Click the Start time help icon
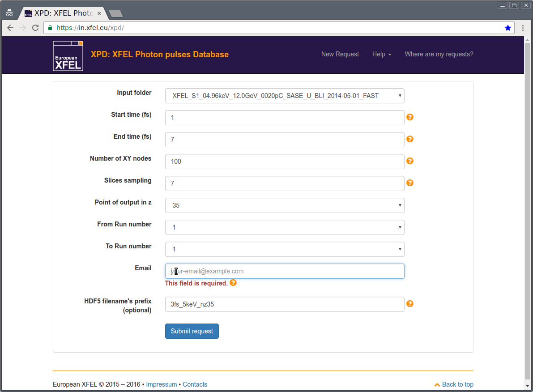 [x=410, y=117]
